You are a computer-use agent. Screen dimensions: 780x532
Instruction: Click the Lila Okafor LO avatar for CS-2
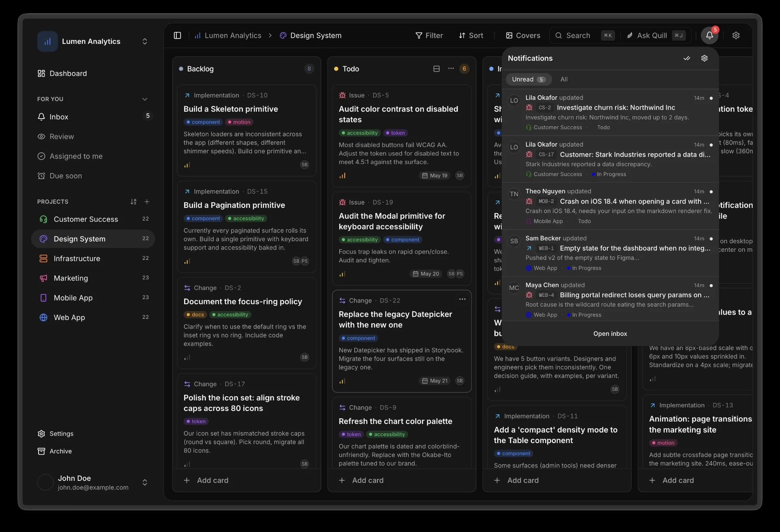click(514, 100)
